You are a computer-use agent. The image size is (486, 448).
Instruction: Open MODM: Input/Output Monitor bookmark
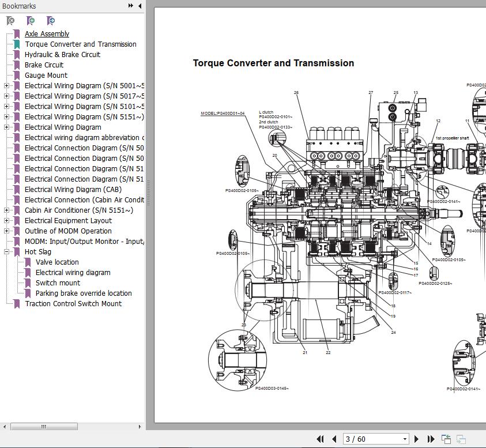pyautogui.click(x=84, y=242)
